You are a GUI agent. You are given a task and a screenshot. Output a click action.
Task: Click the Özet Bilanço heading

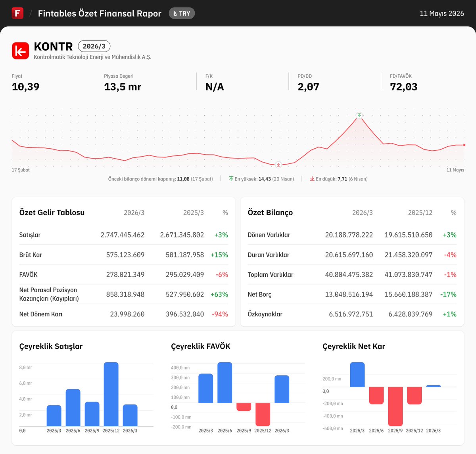click(x=270, y=213)
